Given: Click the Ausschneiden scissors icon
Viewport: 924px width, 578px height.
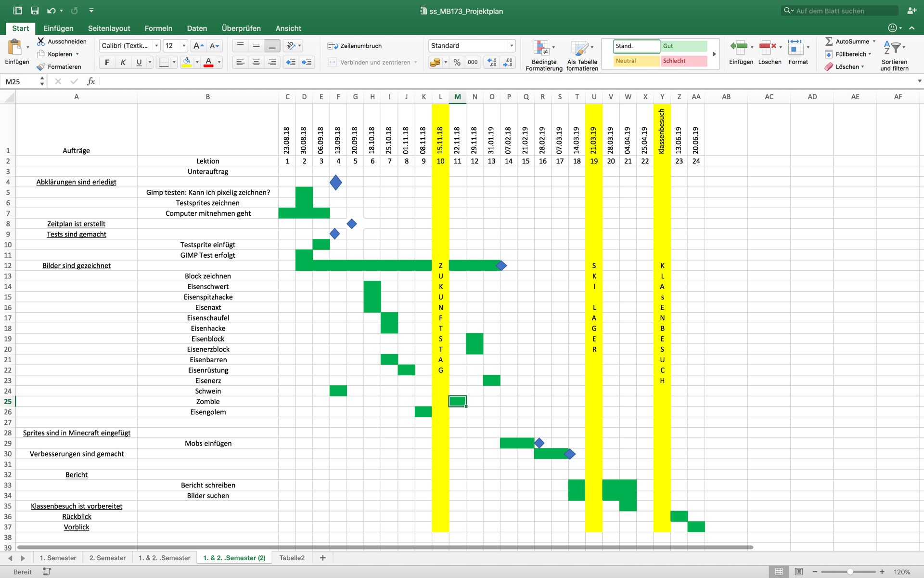Looking at the screenshot, I should [41, 41].
